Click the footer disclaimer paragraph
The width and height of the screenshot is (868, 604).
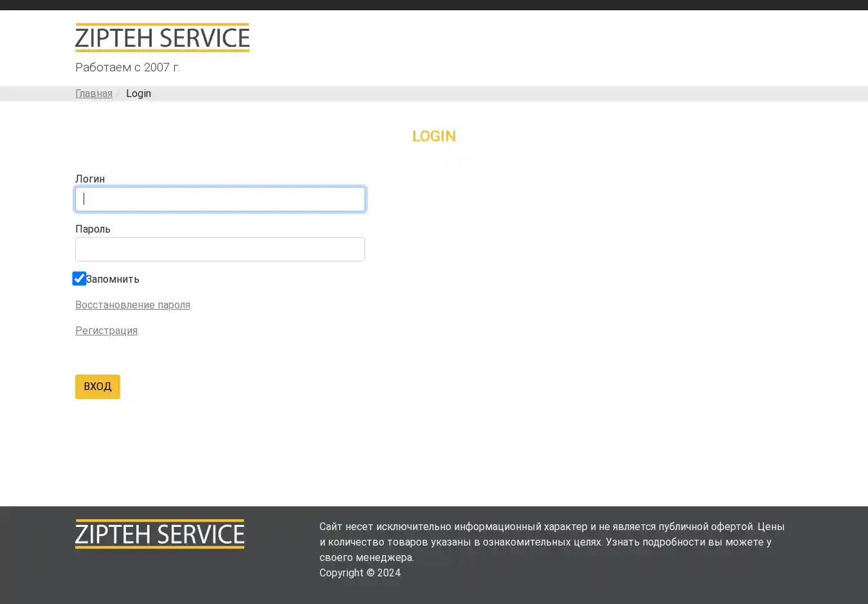tap(552, 542)
